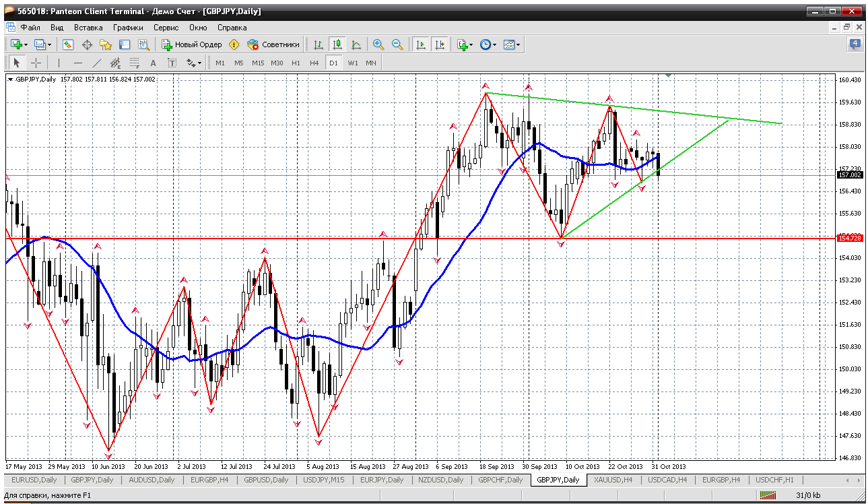This screenshot has width=868, height=504.
Task: Switch to the GBPUSD,Daily chart tab
Action: click(x=266, y=480)
